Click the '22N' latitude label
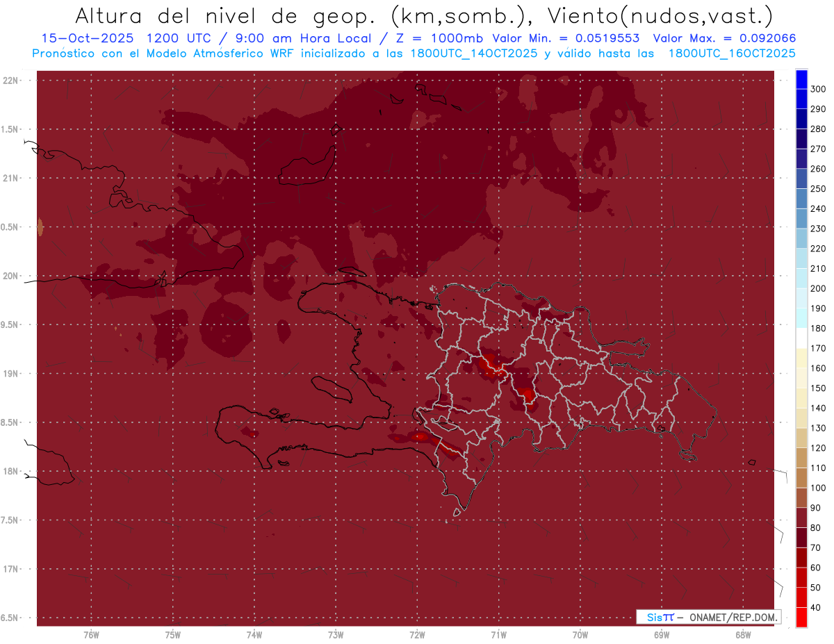The height and width of the screenshot is (644, 834). pos(10,81)
